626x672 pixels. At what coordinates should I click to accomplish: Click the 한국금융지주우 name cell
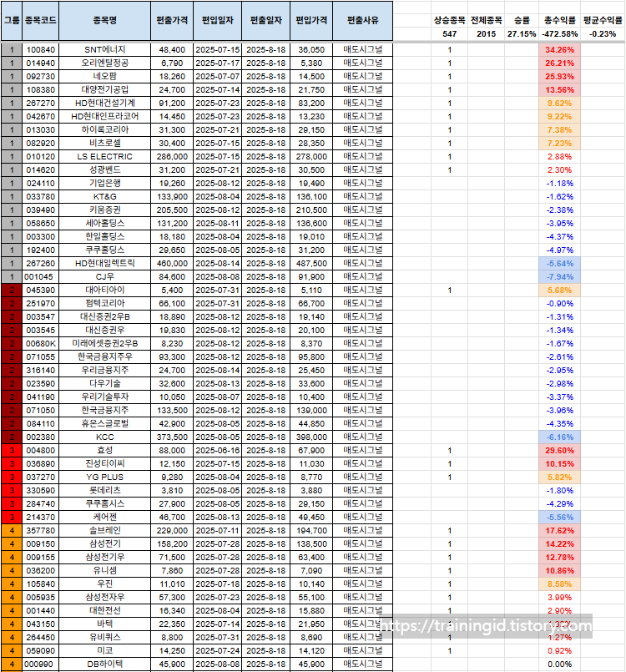click(104, 357)
